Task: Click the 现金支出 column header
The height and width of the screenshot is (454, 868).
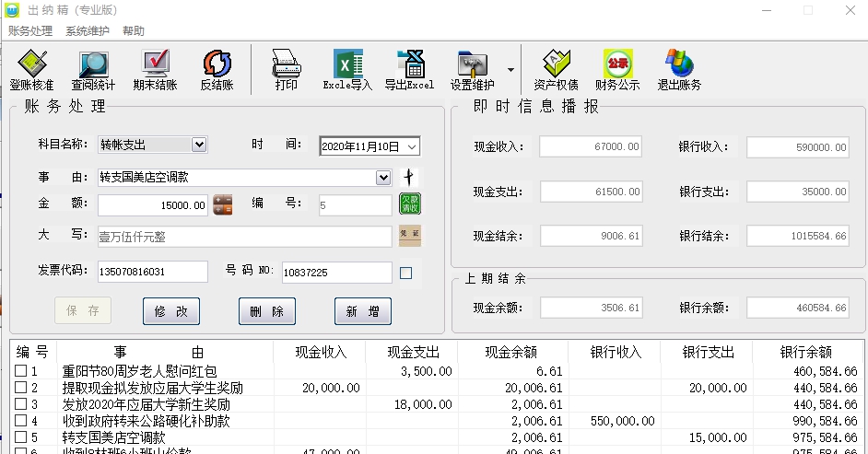Action: pos(413,352)
